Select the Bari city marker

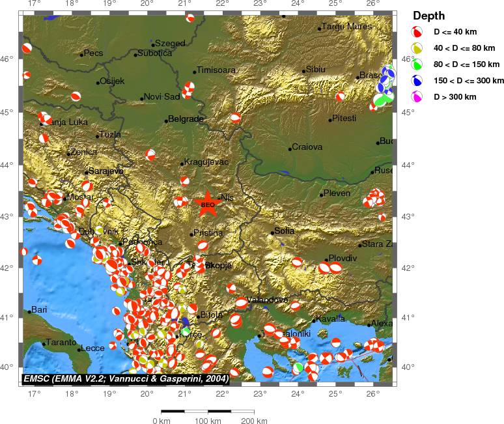(x=29, y=312)
